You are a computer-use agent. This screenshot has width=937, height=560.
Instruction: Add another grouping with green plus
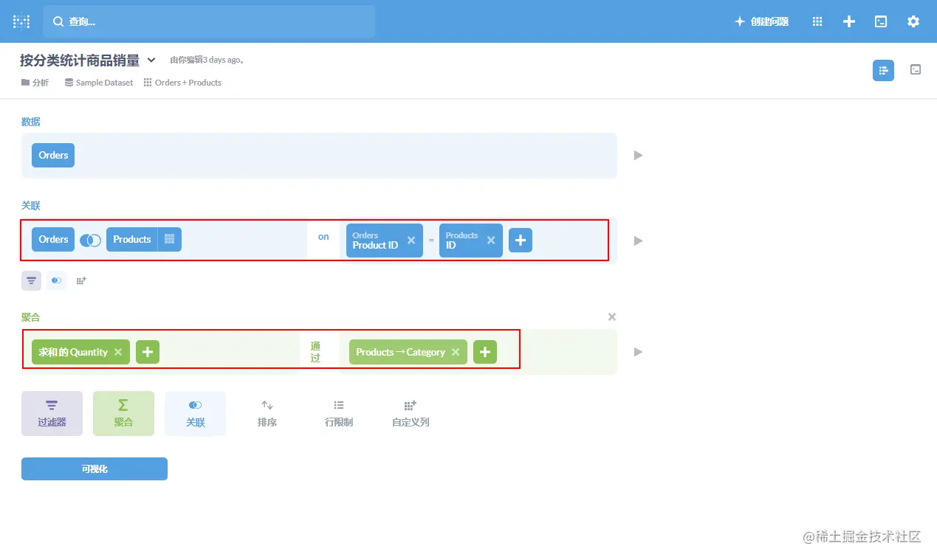(x=485, y=352)
